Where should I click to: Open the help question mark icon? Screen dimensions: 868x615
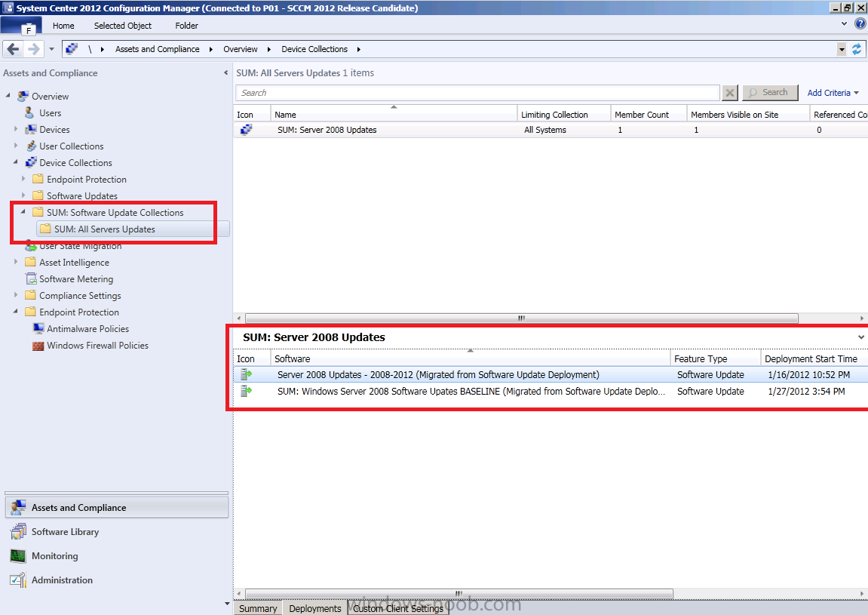coord(860,24)
